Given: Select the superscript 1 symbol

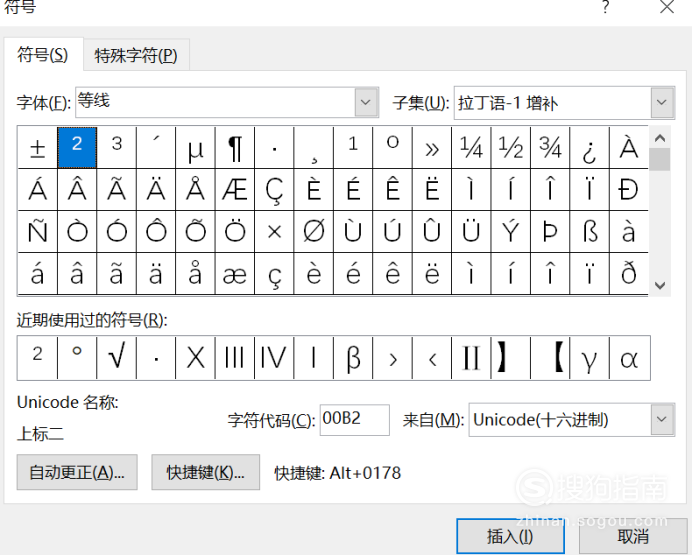Looking at the screenshot, I should tap(353, 147).
